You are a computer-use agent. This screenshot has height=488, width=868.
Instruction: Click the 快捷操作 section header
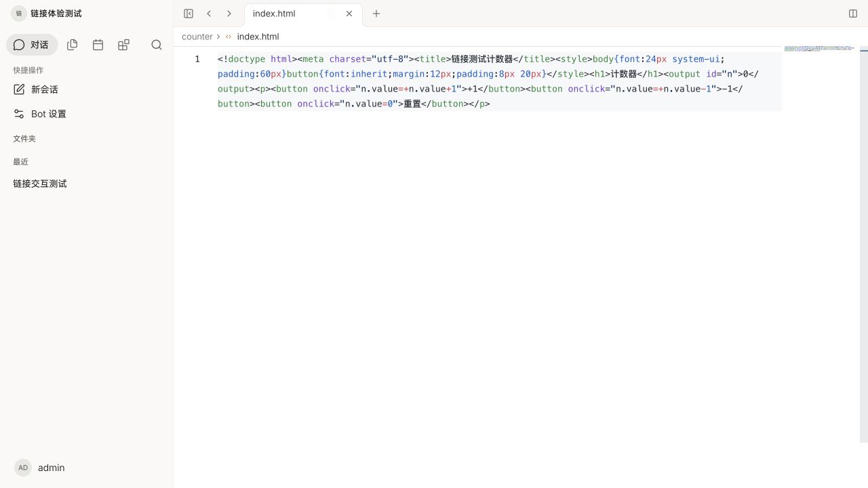tap(28, 70)
